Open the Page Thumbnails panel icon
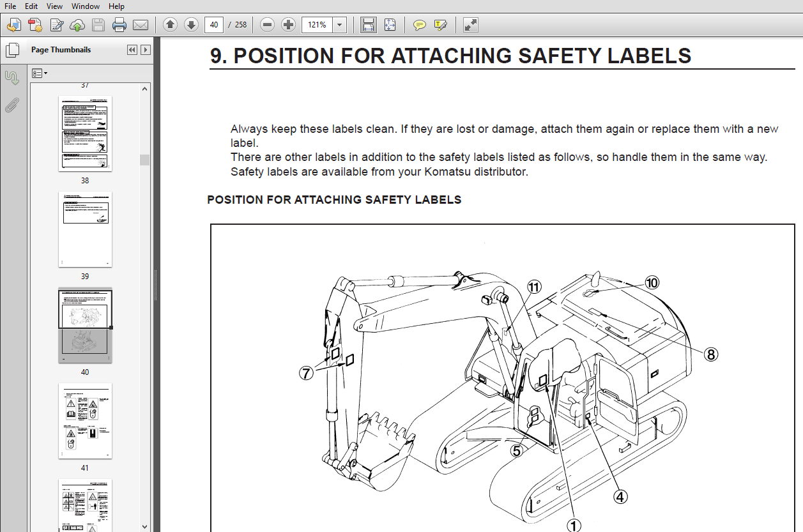803x532 pixels. click(x=11, y=50)
